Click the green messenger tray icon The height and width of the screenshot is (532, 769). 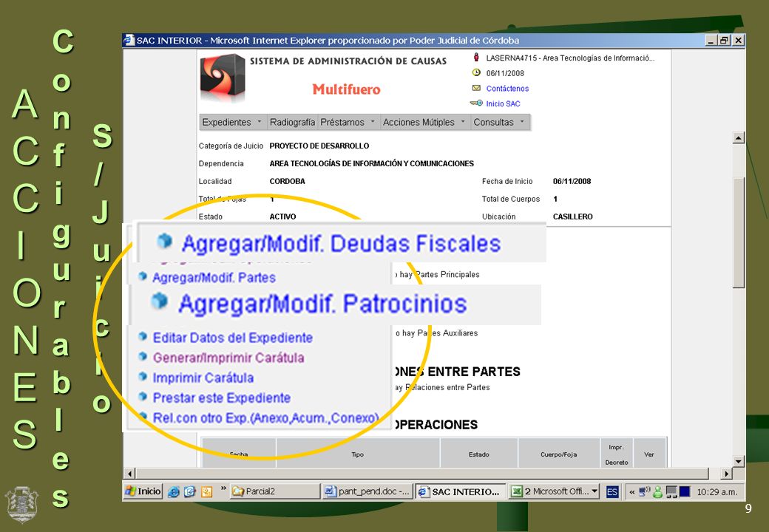tap(657, 492)
